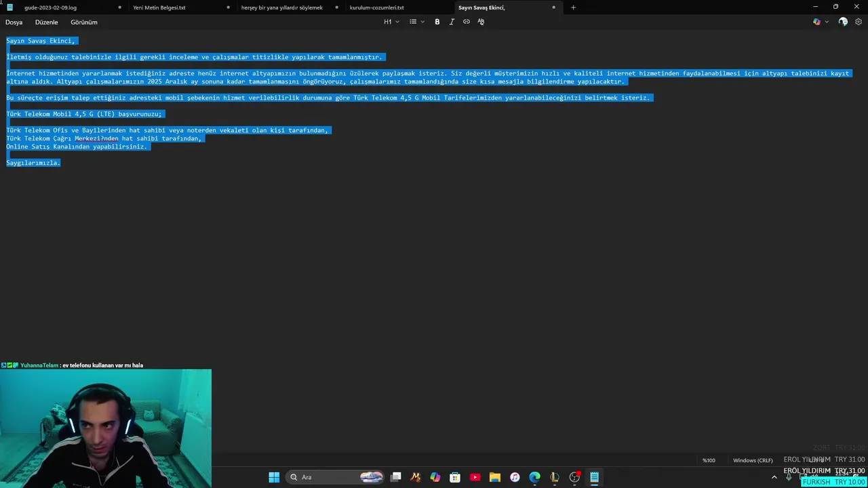Open the Copilot app on taskbar

coord(435,477)
